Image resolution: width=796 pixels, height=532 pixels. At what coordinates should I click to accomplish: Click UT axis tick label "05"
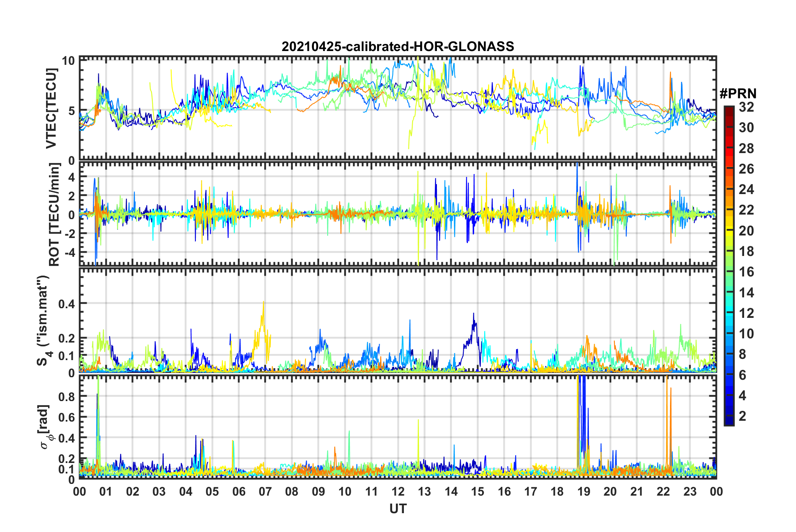tap(212, 491)
